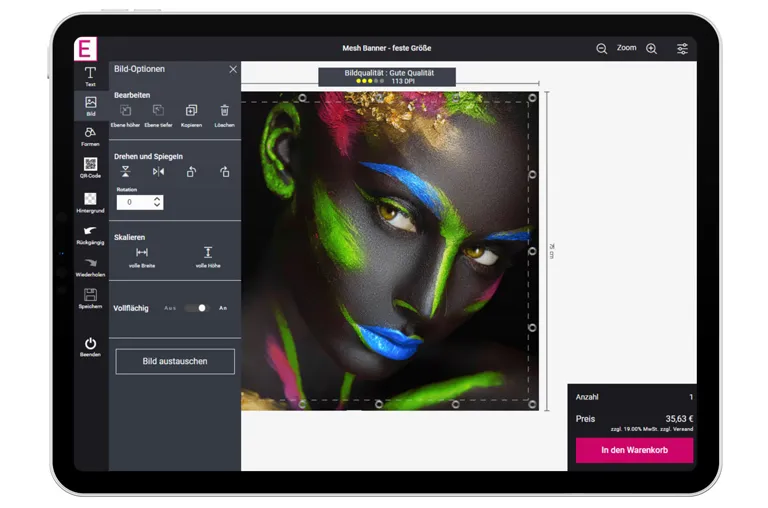Screen dimensions: 768x508
Task: Move layer up with Ebene höher
Action: pos(126,113)
